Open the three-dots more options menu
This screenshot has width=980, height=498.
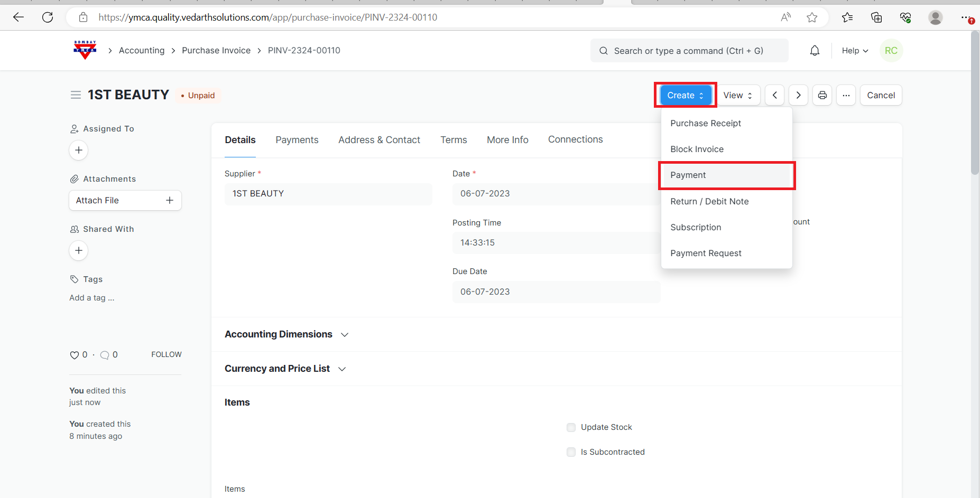coord(846,95)
